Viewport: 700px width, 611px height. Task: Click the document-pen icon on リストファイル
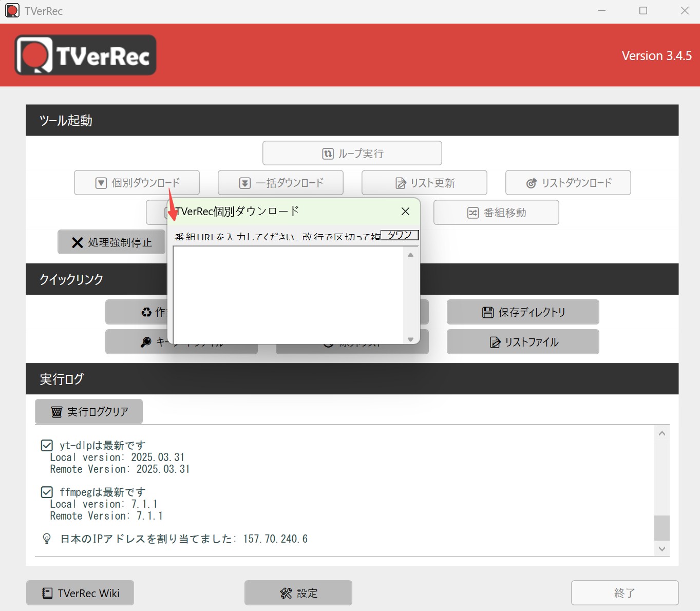[x=495, y=342]
